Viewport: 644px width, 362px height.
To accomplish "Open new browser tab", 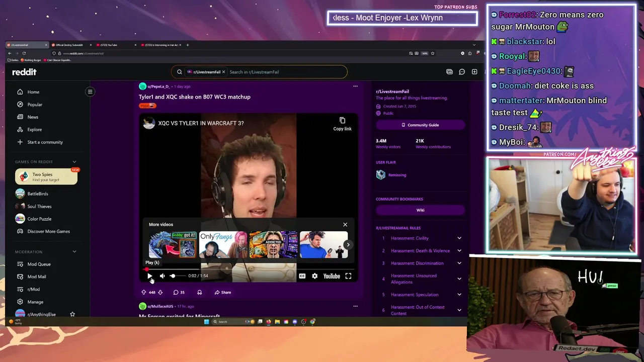I will coord(188,45).
